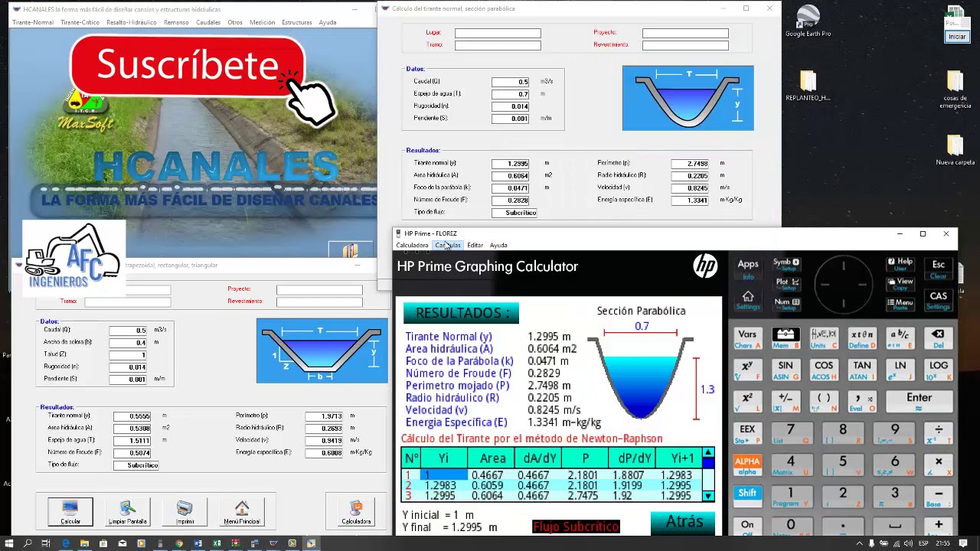Click the toolbox Mem key
This screenshot has width=980, height=551.
tap(786, 337)
